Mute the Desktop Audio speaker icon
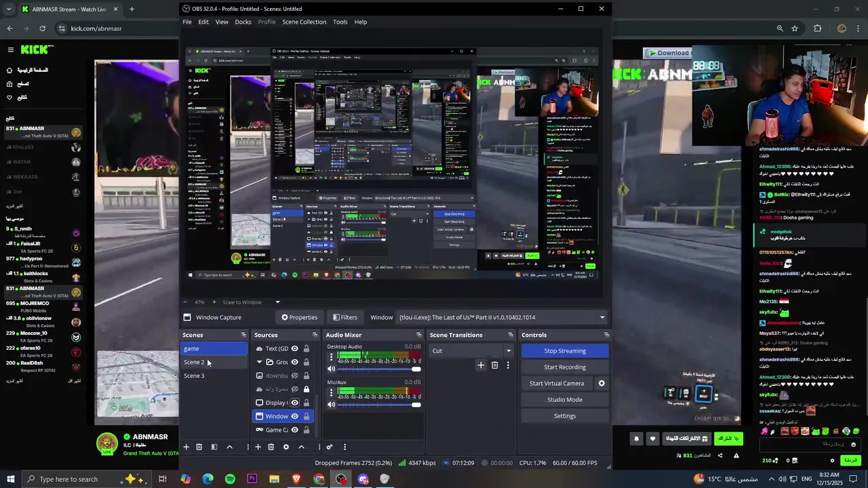The image size is (868, 488). point(331,369)
